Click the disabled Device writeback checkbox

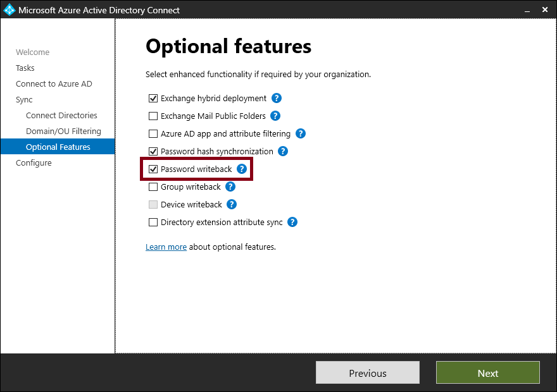pyautogui.click(x=153, y=205)
